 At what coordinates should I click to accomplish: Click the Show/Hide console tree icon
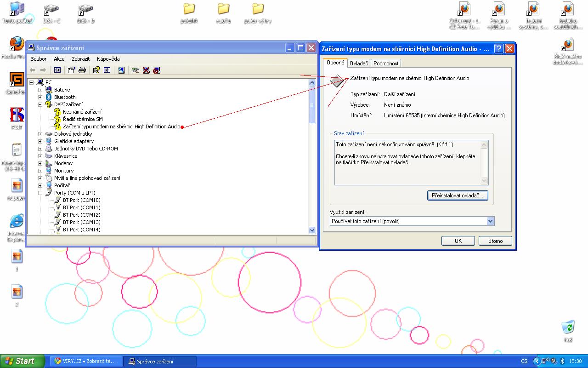tap(57, 70)
